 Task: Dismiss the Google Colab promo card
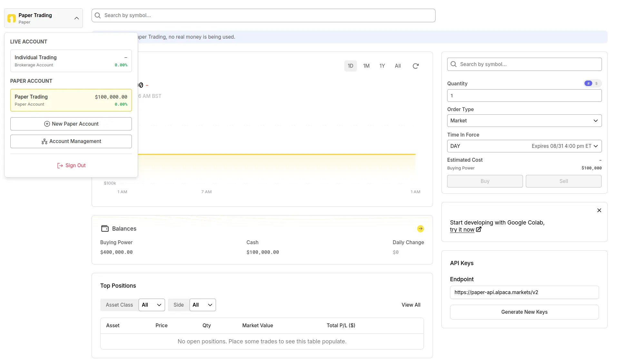point(599,210)
